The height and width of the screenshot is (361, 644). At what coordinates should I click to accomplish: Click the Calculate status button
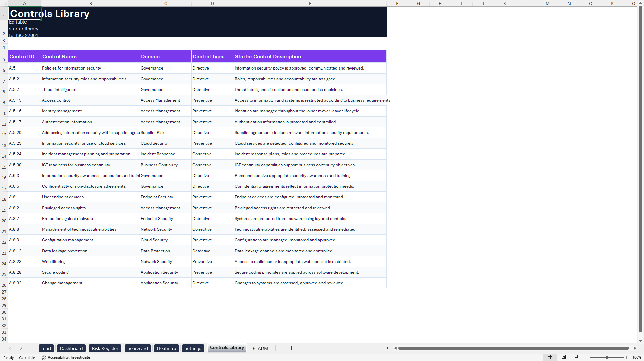coord(27,358)
